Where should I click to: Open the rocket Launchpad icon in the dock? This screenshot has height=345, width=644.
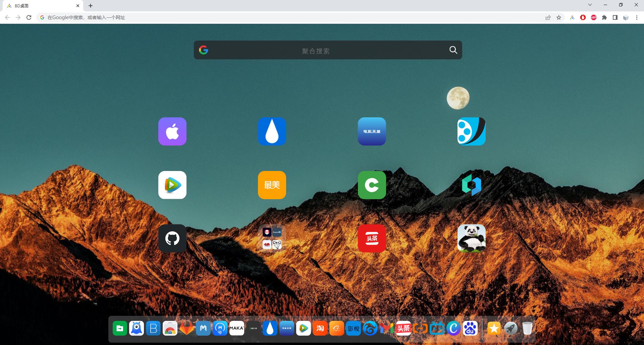point(511,329)
